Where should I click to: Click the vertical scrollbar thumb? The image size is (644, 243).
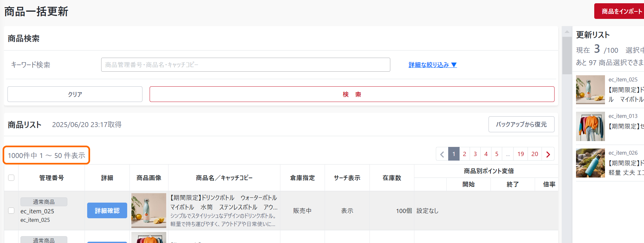click(567, 55)
